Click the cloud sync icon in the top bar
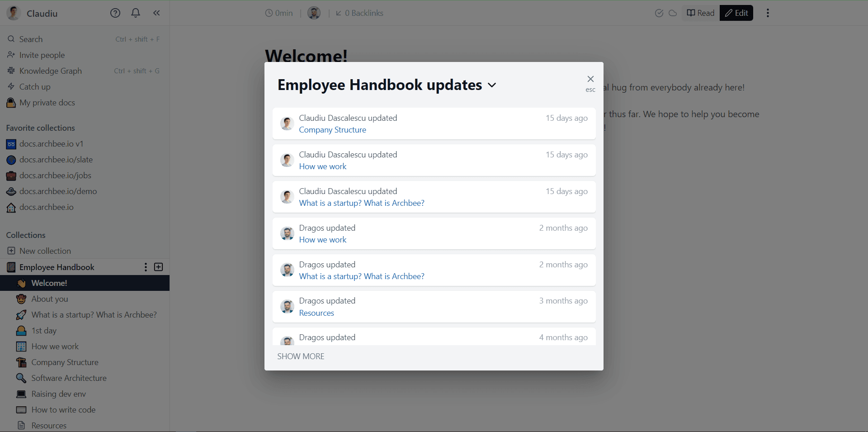This screenshot has height=432, width=868. click(673, 13)
